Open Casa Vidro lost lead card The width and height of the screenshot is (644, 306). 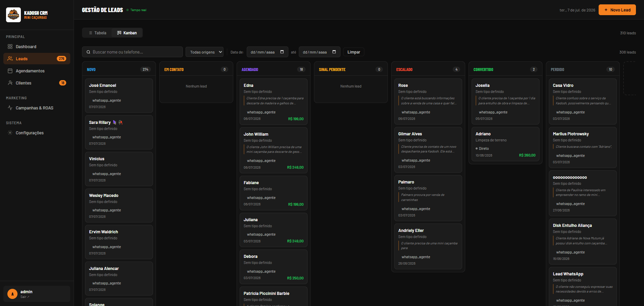pyautogui.click(x=583, y=101)
